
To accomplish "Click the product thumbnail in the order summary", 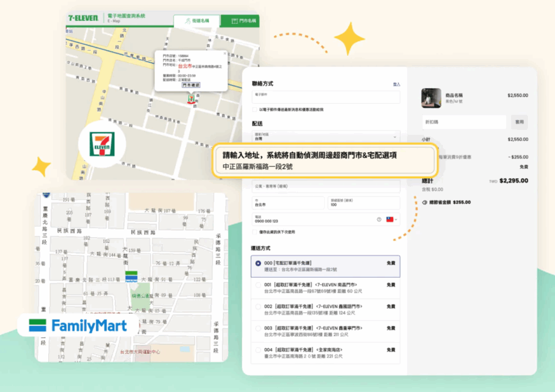I will (x=431, y=98).
